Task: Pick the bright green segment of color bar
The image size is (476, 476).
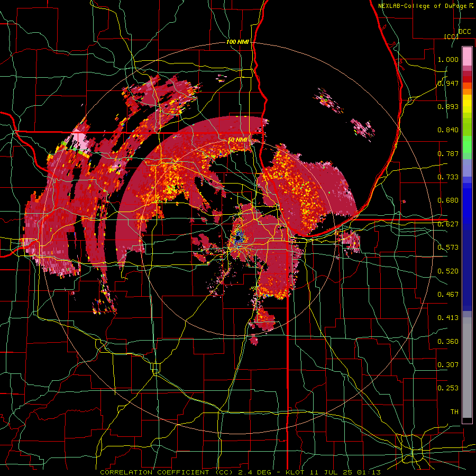Action: (x=467, y=144)
